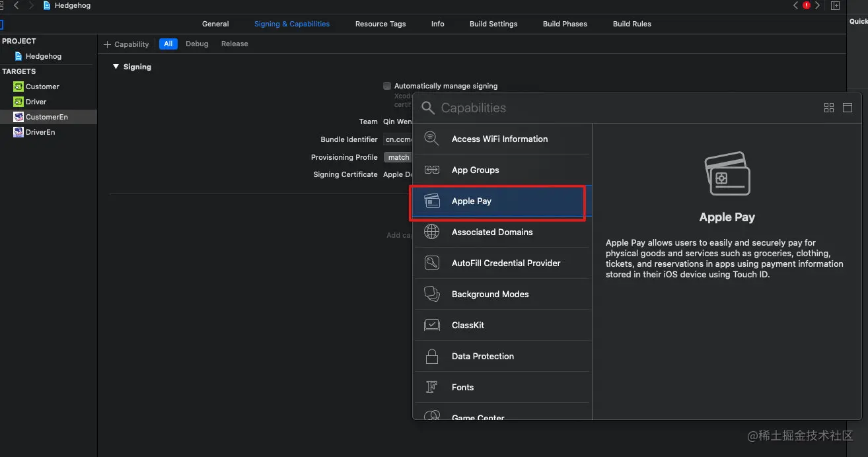Screen dimensions: 868x457
Task: Click the Associated Domains globe icon
Action: 431,232
